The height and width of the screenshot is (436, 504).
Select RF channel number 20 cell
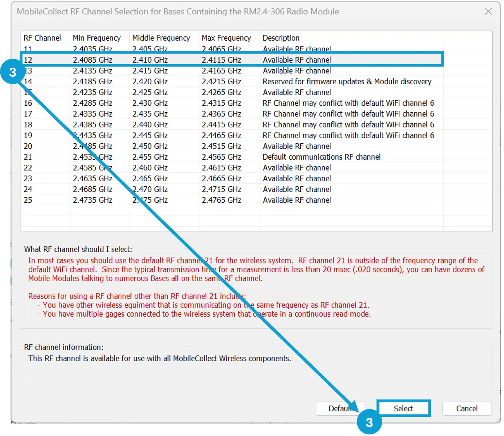[x=28, y=146]
